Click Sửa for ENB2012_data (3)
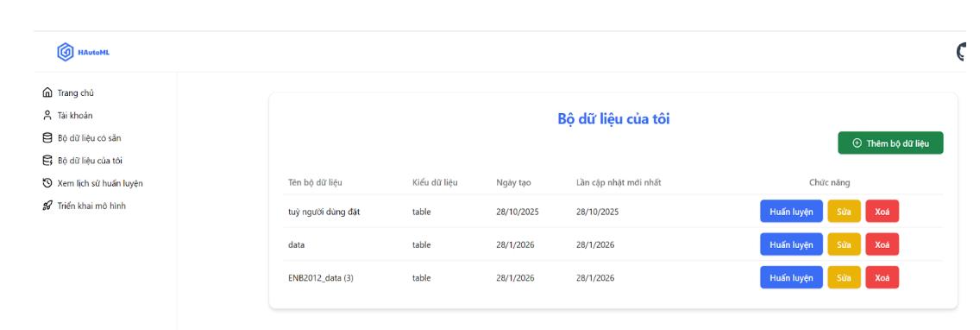 coord(845,278)
